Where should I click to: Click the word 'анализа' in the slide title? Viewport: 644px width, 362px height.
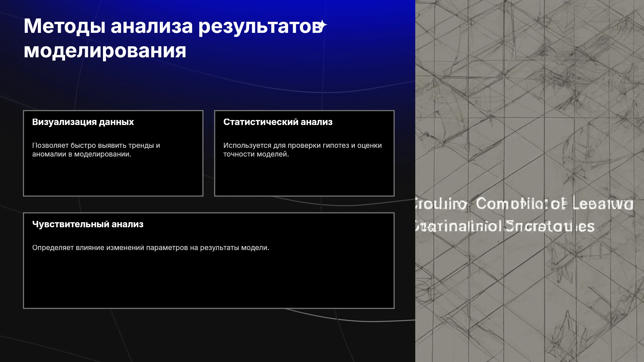tap(152, 26)
